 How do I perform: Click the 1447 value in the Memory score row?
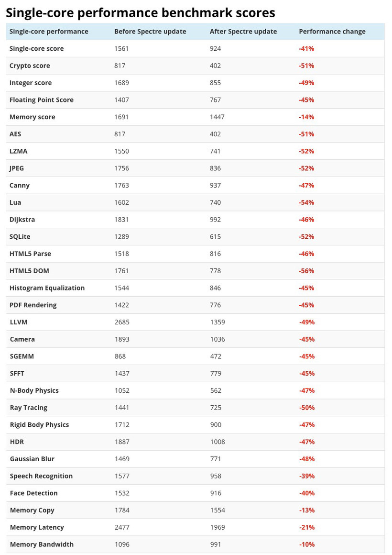coord(218,117)
